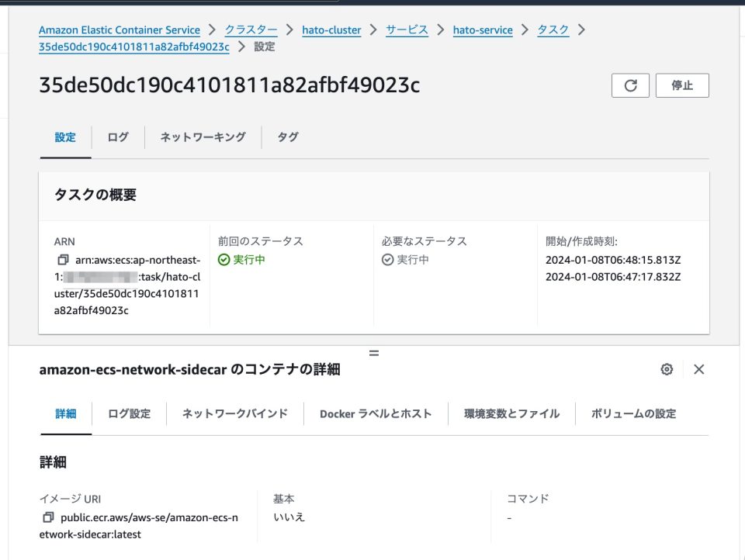This screenshot has height=560, width=745.
Task: Open the タスク breadcrumb link
Action: point(553,29)
